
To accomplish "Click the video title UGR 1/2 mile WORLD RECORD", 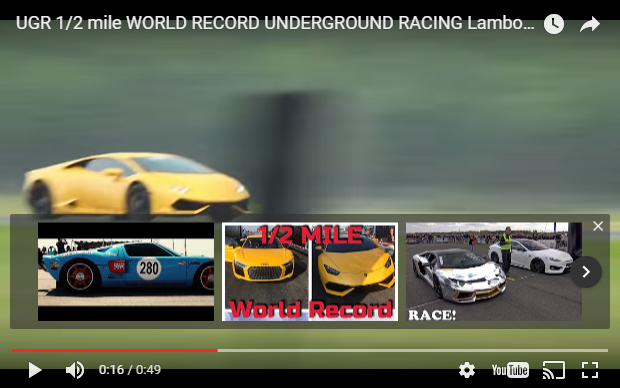I will [x=275, y=23].
